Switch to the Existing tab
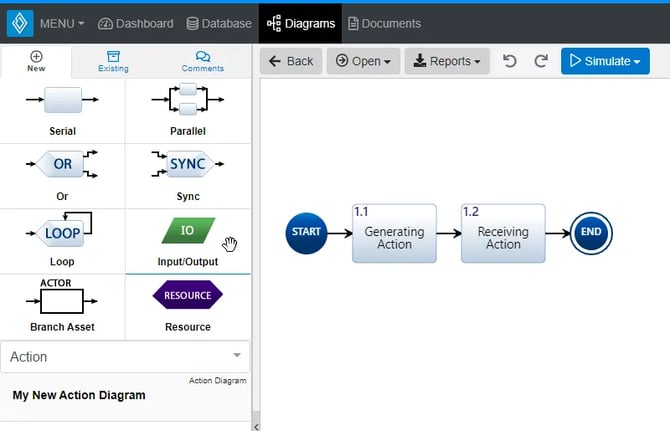Viewport: 670px width, 431px height. pos(113,62)
